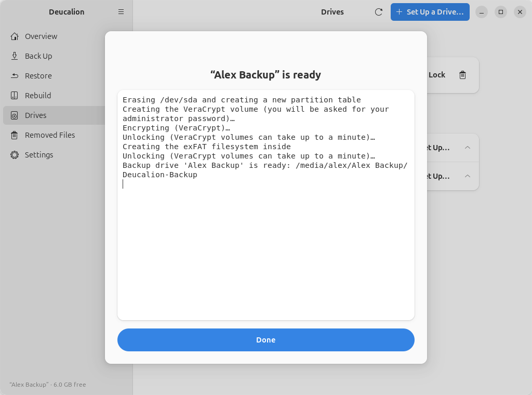Click the Restore arrow icon

click(14, 76)
